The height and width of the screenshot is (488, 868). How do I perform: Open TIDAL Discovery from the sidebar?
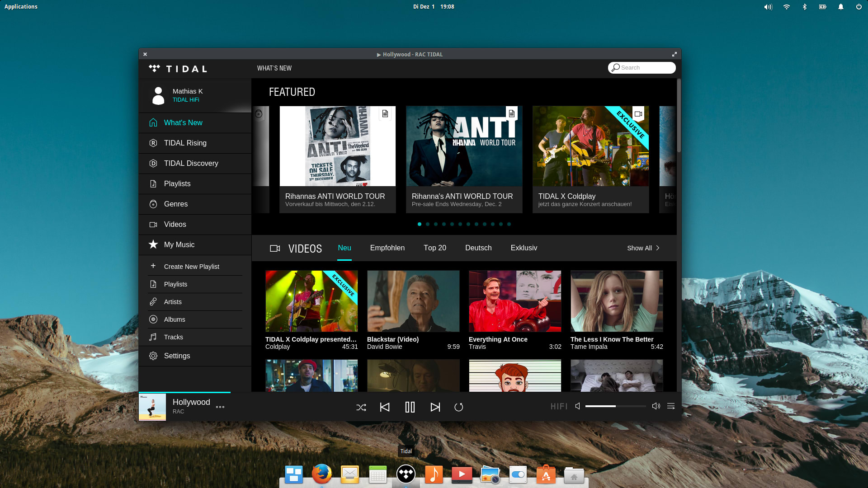pos(191,163)
